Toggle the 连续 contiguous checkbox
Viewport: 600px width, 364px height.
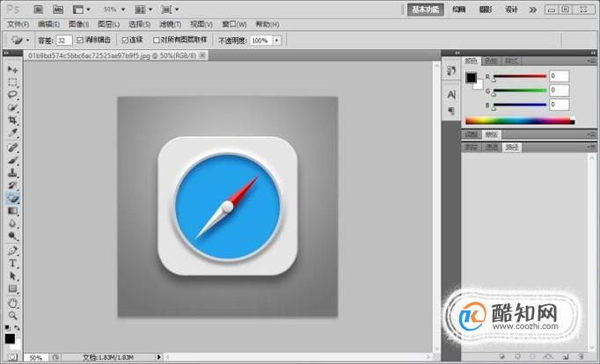(125, 40)
